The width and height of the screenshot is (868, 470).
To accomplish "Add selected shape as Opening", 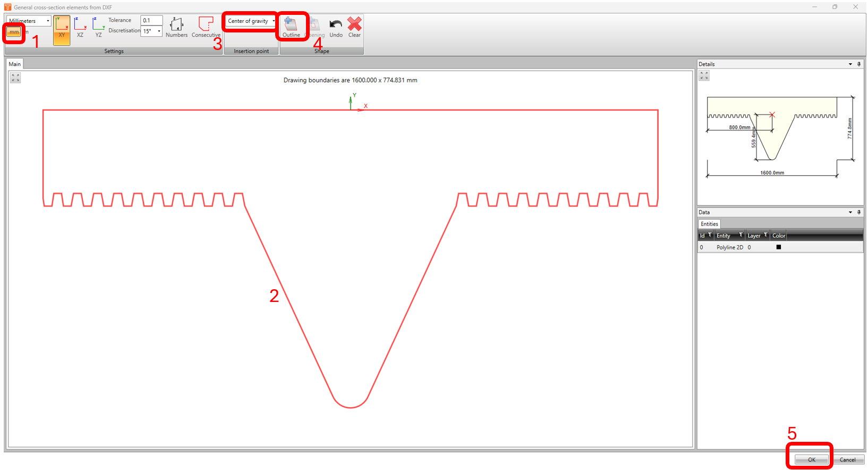I will [315, 27].
